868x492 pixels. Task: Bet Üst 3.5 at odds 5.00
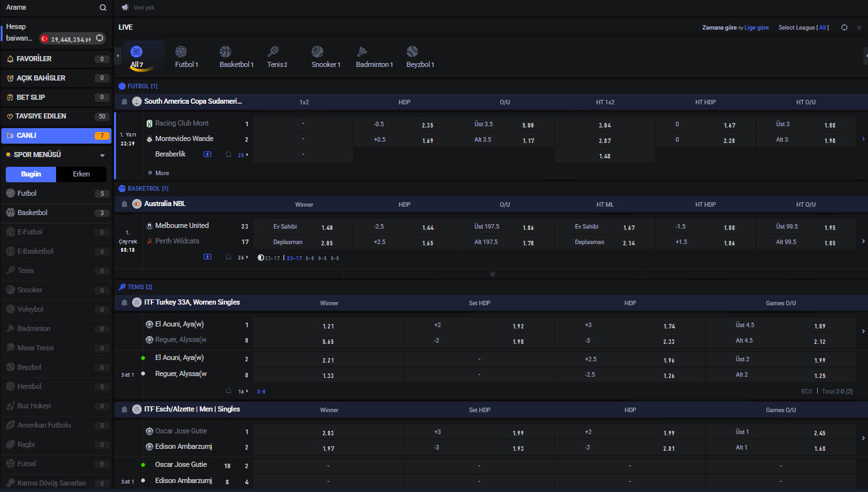click(504, 124)
